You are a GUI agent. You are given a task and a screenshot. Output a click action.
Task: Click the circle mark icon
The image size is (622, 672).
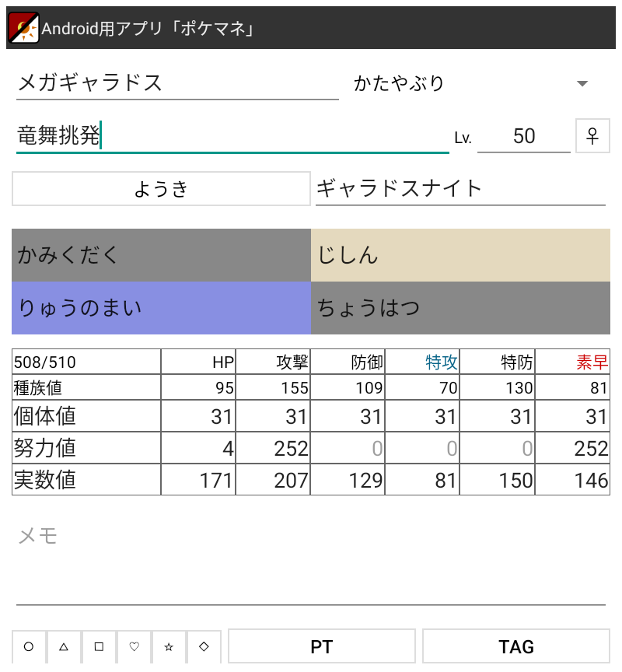pyautogui.click(x=29, y=646)
